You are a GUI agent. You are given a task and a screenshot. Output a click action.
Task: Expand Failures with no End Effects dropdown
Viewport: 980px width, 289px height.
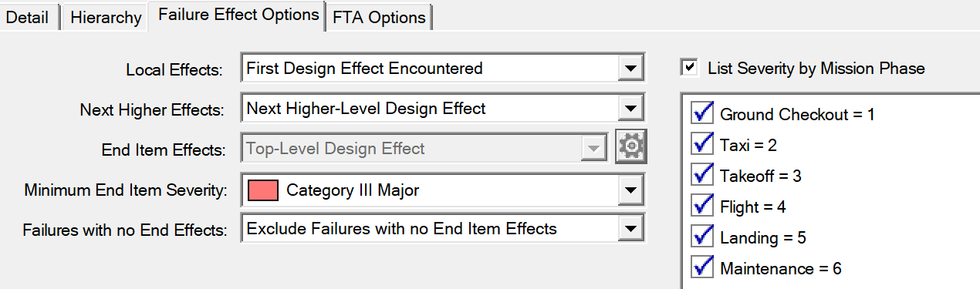(x=630, y=228)
